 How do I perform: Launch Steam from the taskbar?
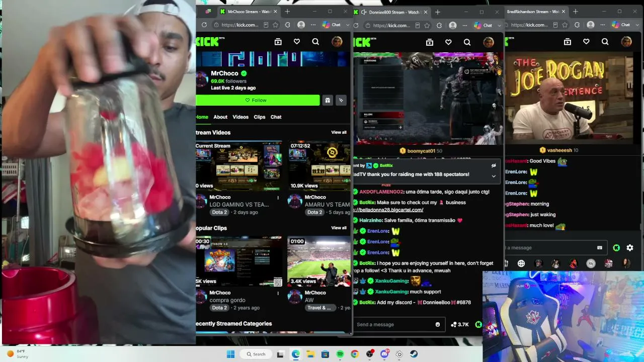click(414, 354)
